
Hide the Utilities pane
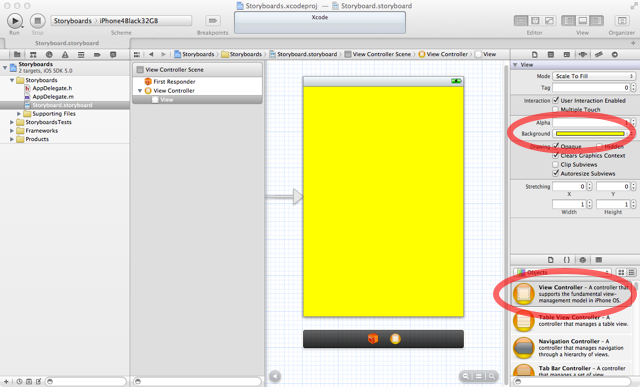(597, 20)
